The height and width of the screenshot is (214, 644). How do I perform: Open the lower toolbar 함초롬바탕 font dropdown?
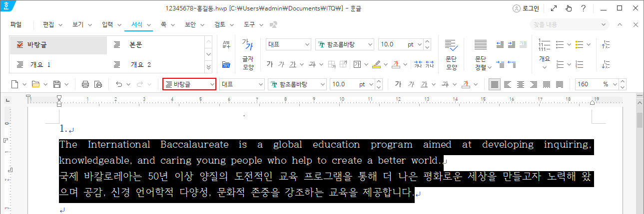[323, 84]
